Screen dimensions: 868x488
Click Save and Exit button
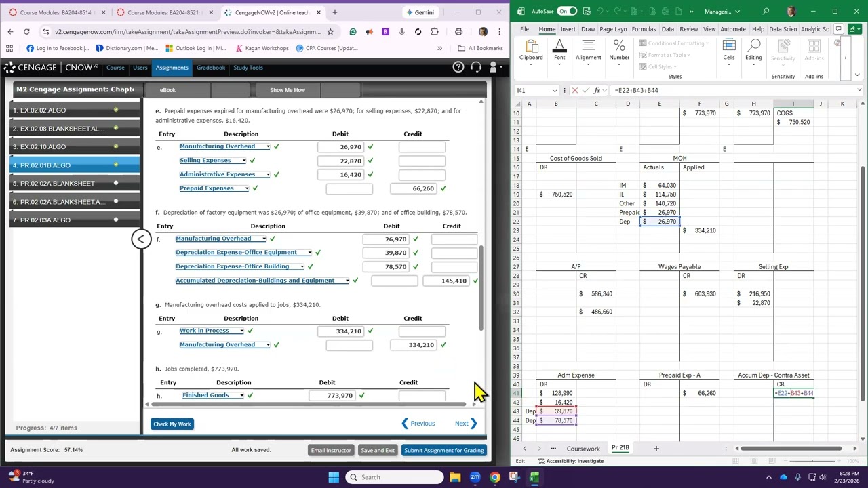tap(378, 450)
